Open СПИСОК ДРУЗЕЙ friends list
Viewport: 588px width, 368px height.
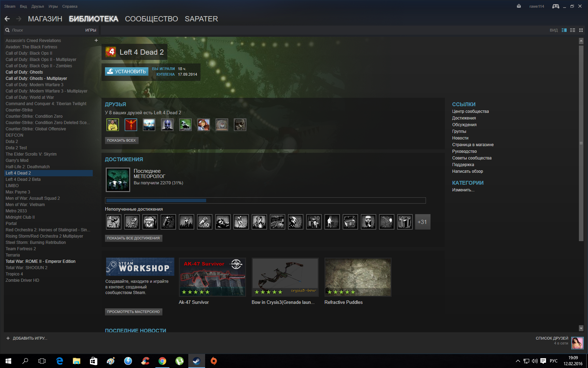pyautogui.click(x=552, y=338)
